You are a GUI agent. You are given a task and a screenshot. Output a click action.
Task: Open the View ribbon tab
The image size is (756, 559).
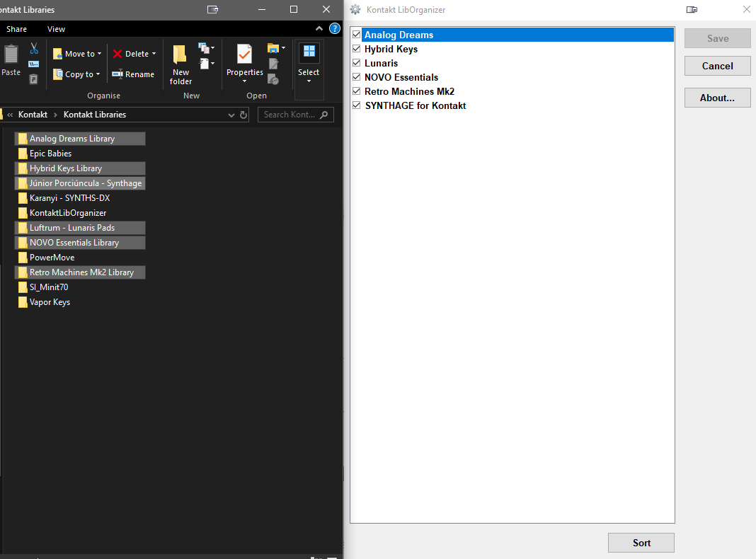(56, 29)
